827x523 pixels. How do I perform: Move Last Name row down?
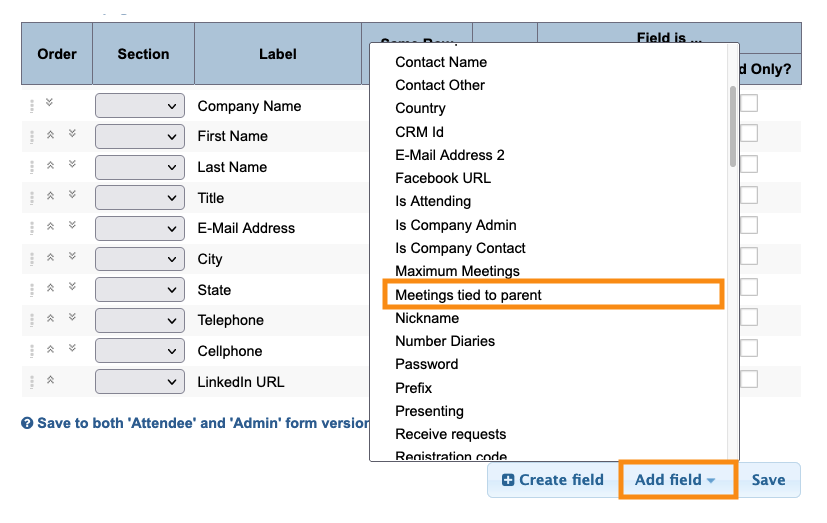[72, 164]
